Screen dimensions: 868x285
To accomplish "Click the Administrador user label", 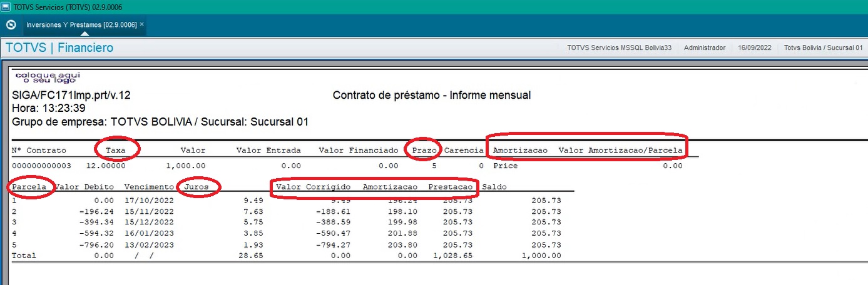I will point(705,47).
